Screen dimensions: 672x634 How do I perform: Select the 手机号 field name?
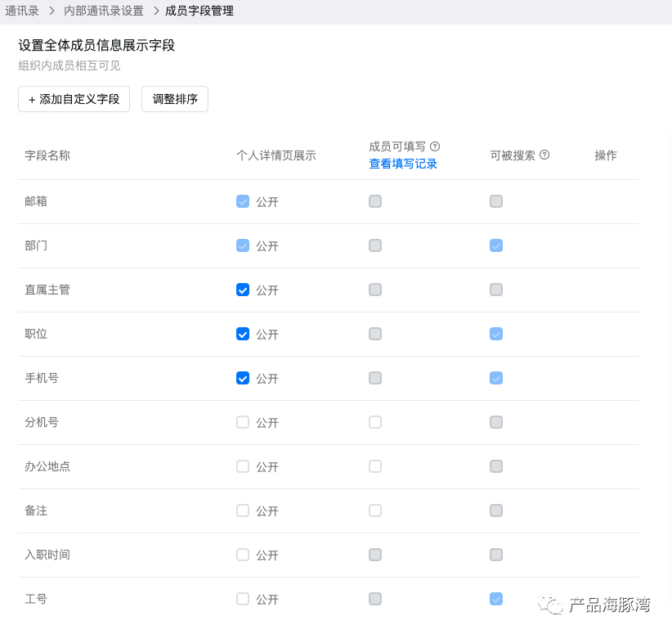pos(42,378)
